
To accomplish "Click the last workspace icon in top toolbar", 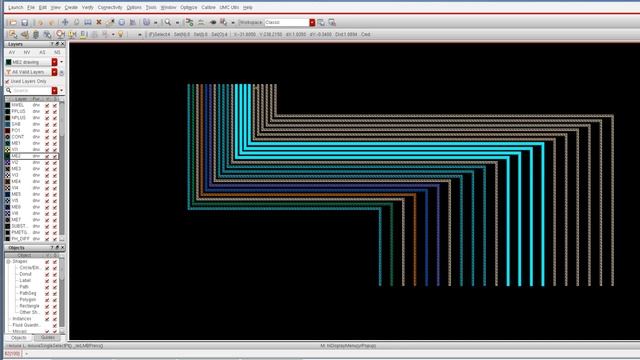I will (x=332, y=22).
